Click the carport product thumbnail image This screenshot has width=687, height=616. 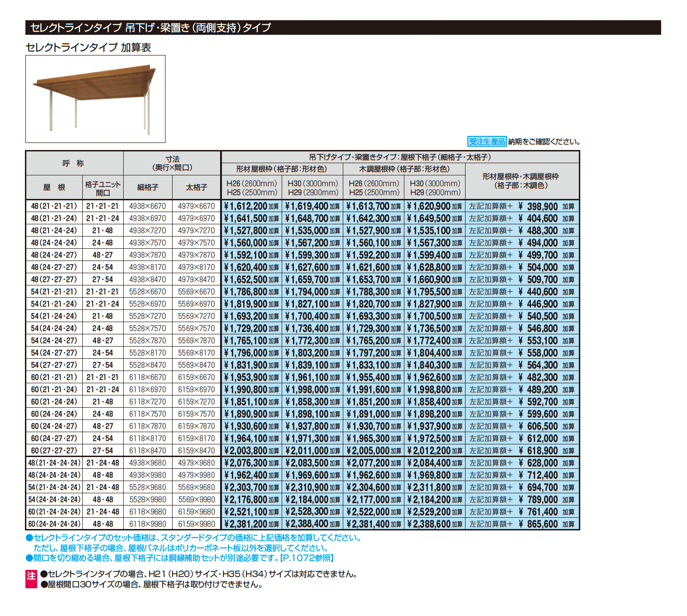click(x=95, y=99)
